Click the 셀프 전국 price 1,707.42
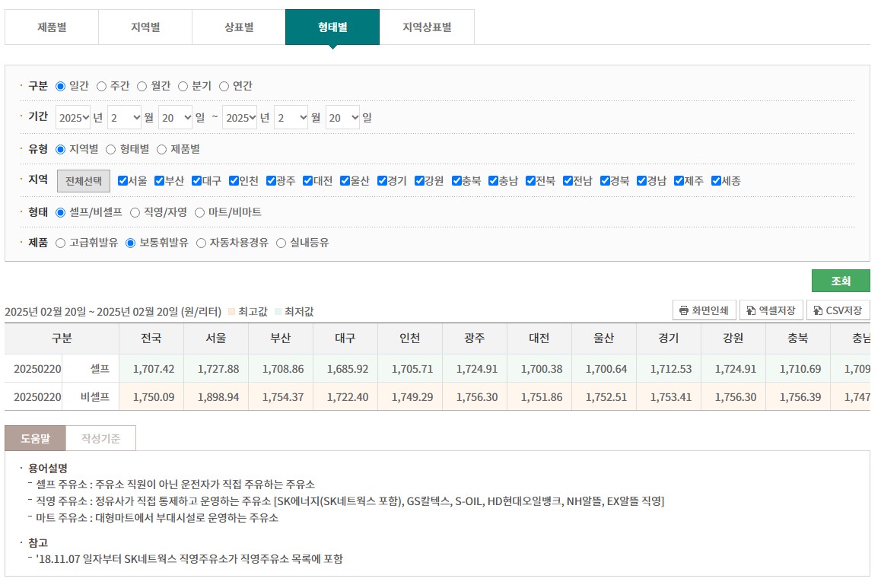 click(154, 369)
